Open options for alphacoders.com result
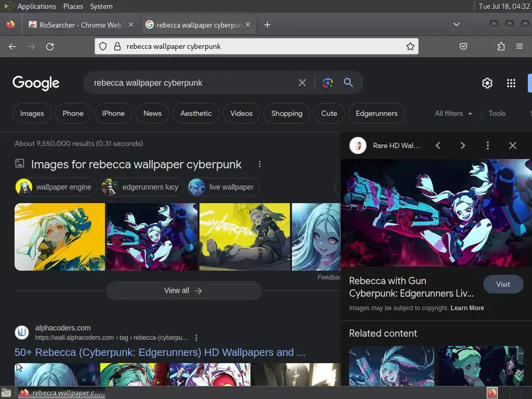The width and height of the screenshot is (532, 399). 196,338
